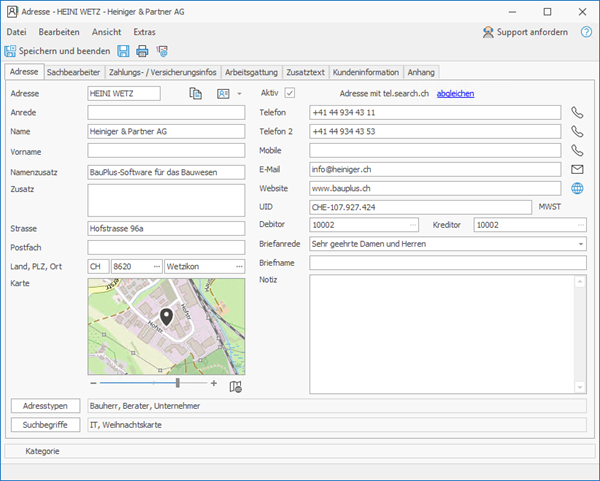The width and height of the screenshot is (600, 481).
Task: Call Telefon 2 using its phone icon
Action: [577, 131]
